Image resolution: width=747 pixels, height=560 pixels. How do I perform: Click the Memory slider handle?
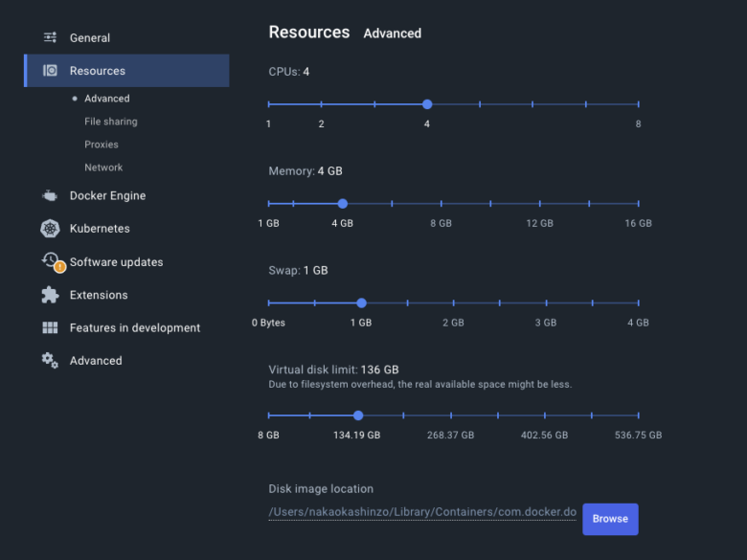coord(343,204)
